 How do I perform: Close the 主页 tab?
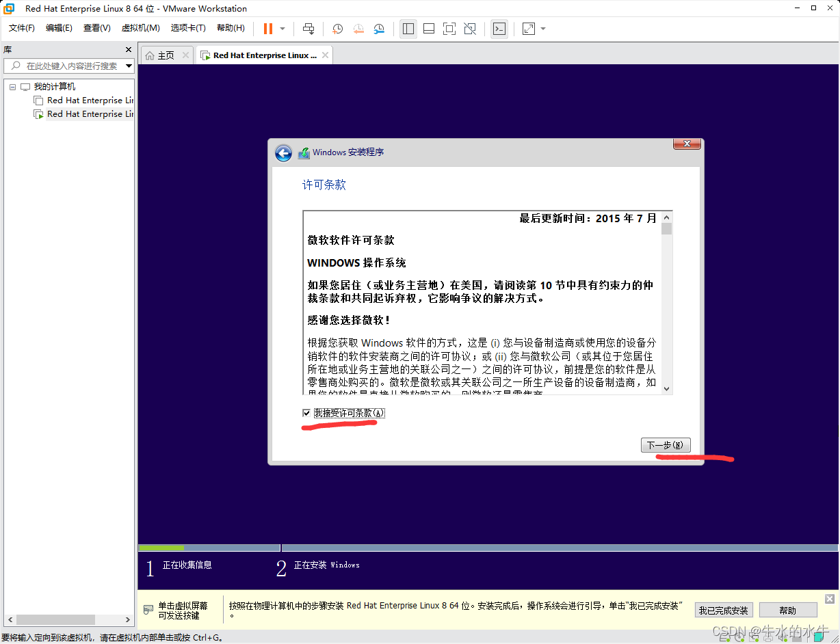coord(185,55)
